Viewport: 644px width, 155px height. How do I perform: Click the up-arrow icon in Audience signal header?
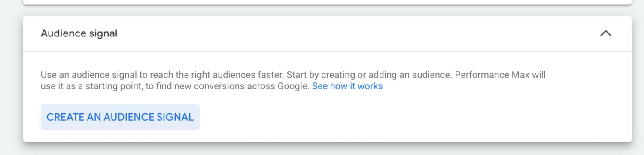coord(605,33)
